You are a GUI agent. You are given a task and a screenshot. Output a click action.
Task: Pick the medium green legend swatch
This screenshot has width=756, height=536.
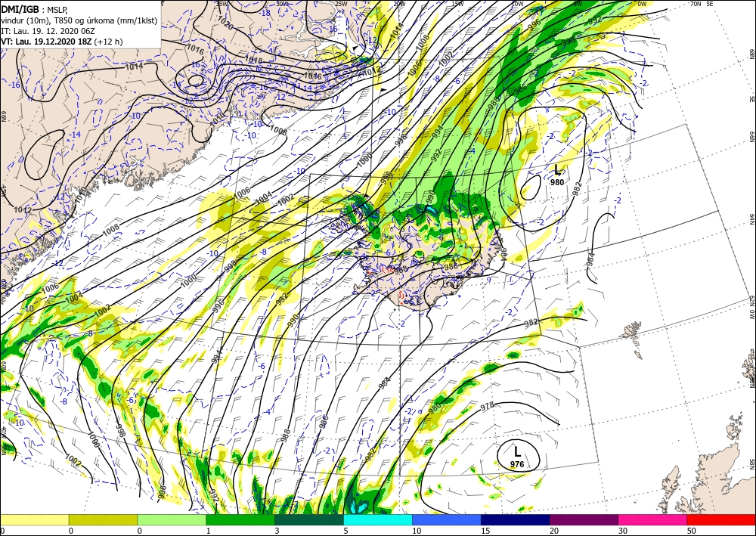240,520
